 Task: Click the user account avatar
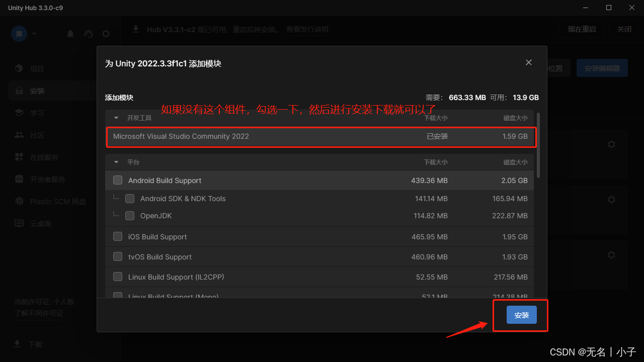(19, 34)
